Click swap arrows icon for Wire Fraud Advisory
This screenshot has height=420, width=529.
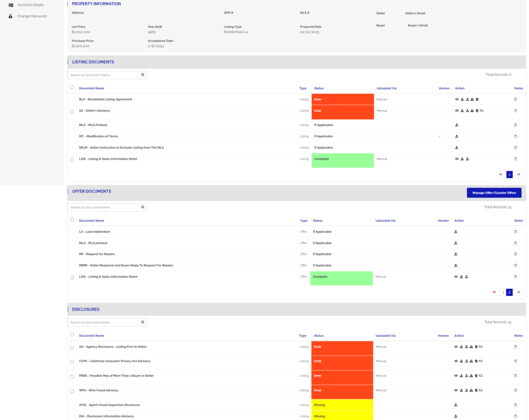[x=481, y=390]
